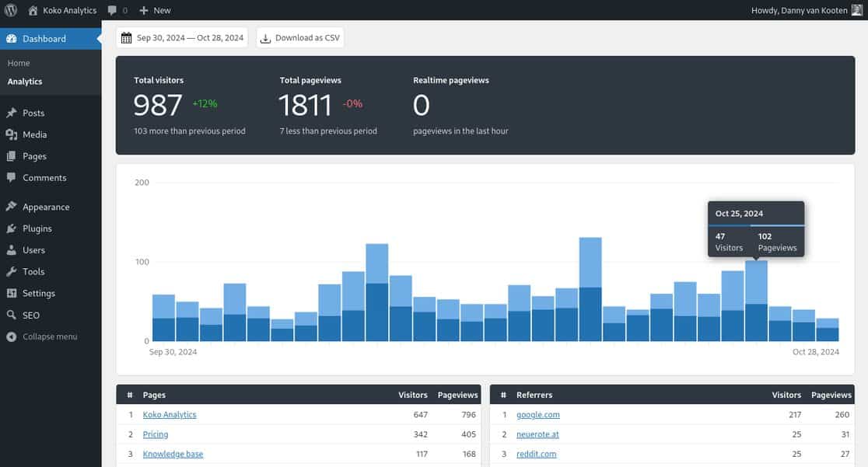Click the Download as CSV button
868x467 pixels.
pyautogui.click(x=299, y=37)
